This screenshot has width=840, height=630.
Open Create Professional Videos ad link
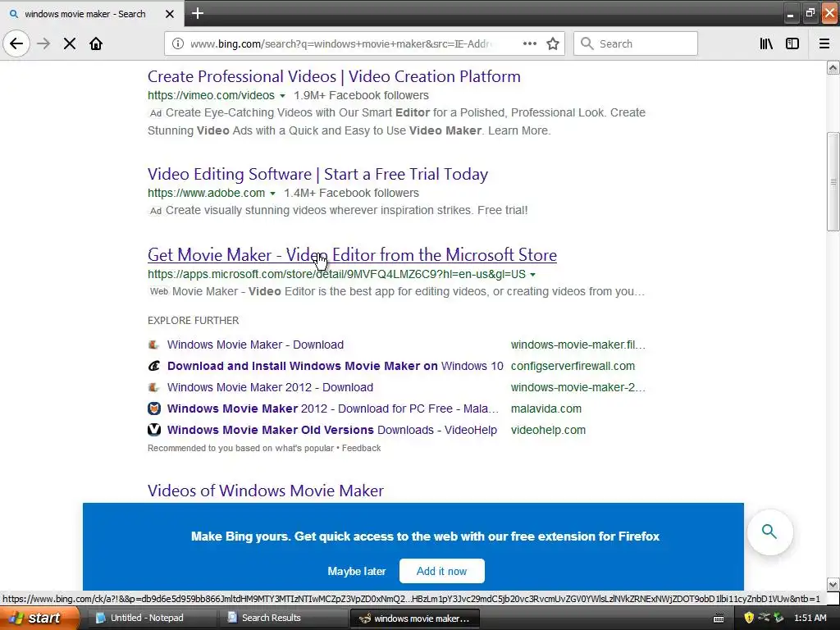click(334, 76)
